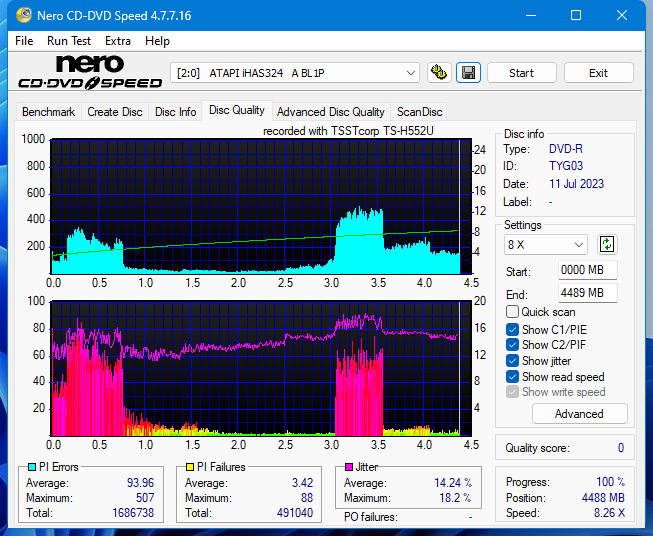Open the Advanced settings button
The height and width of the screenshot is (536, 653).
click(579, 414)
